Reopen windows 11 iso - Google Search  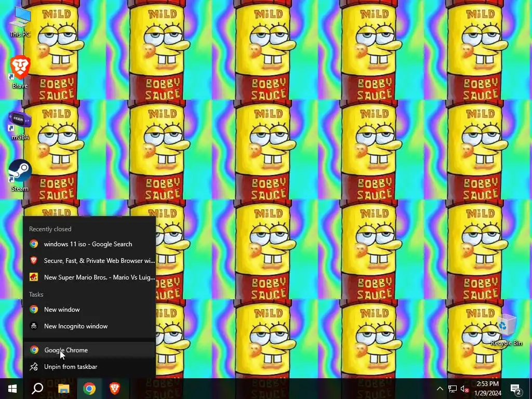point(89,244)
